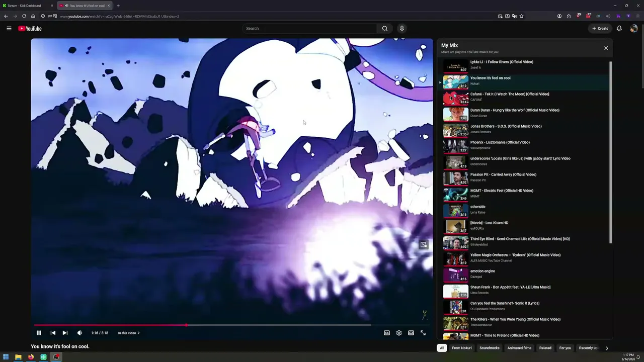Reload the current page
The height and width of the screenshot is (362, 644).
coord(24,16)
